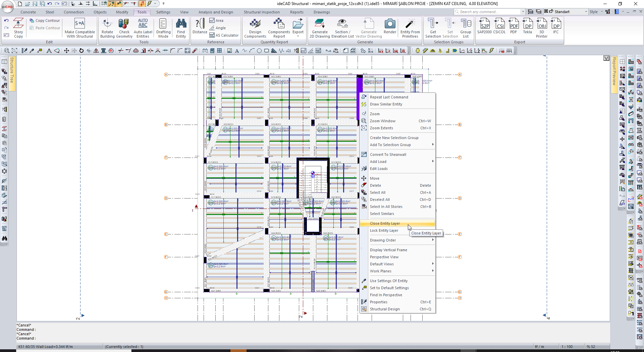Click the Story Copy tool
This screenshot has width=644, height=352.
coord(18,28)
